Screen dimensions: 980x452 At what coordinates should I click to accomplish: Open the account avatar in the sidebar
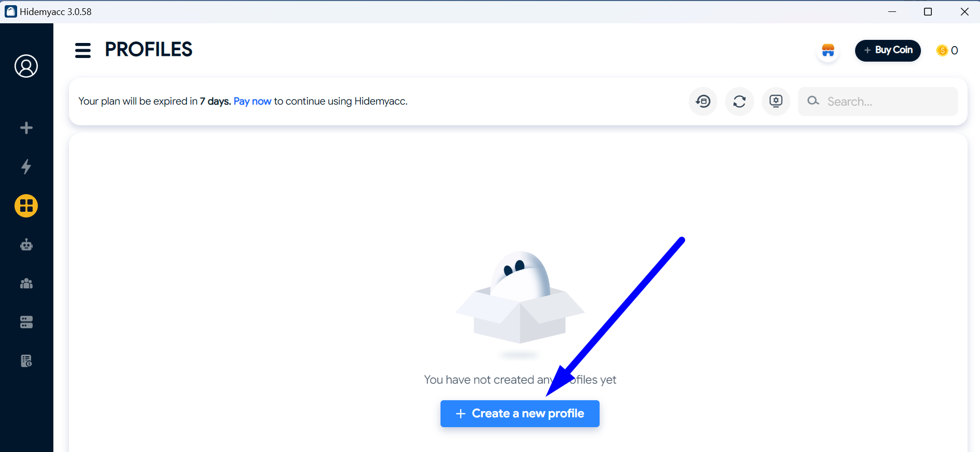click(x=26, y=66)
